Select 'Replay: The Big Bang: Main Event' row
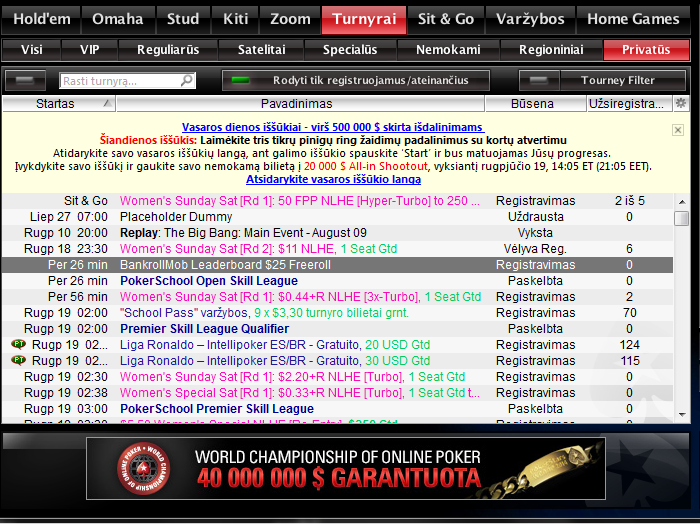This screenshot has height=524, width=700. pos(337,233)
